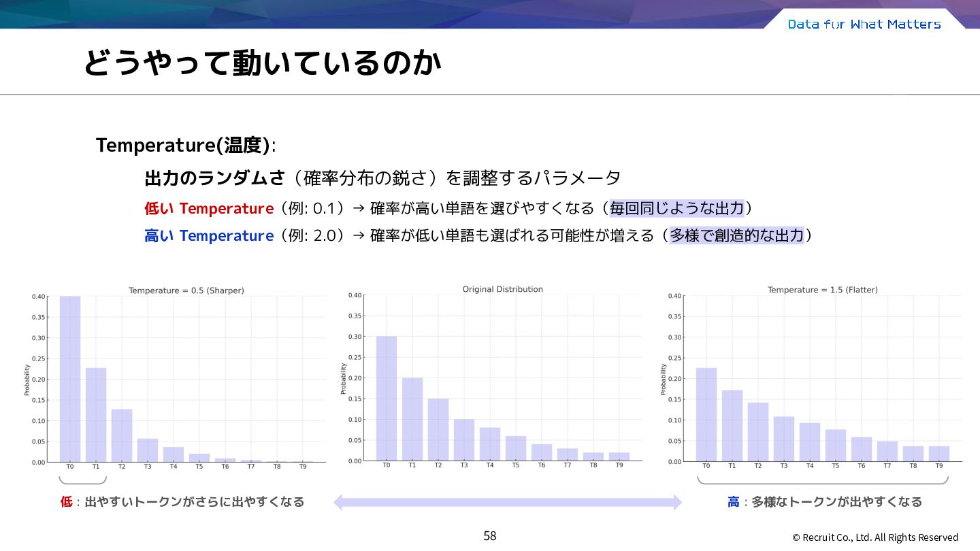
Task: Click the 低：出やすいトークン caption
Action: [x=182, y=502]
